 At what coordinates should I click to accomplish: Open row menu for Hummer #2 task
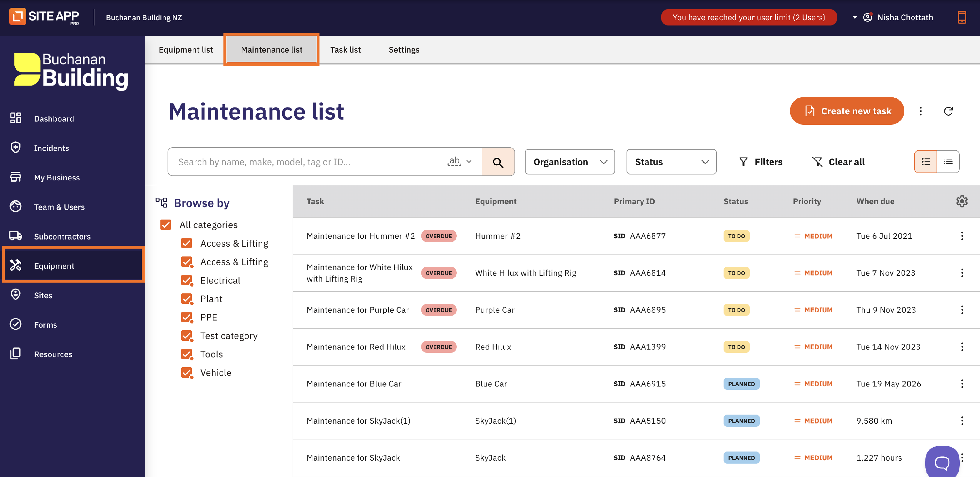(x=962, y=236)
